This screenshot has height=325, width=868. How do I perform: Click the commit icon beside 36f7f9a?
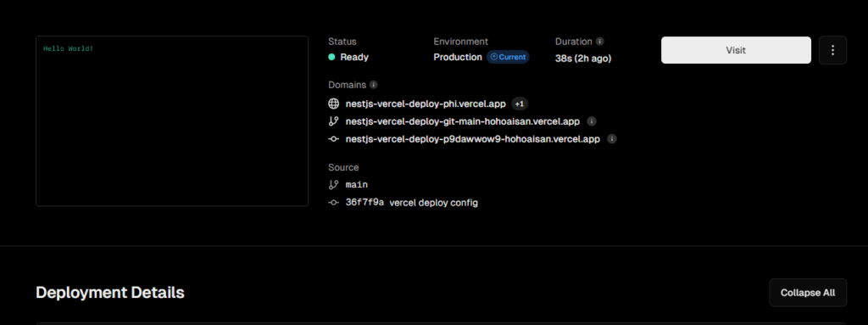(x=333, y=203)
